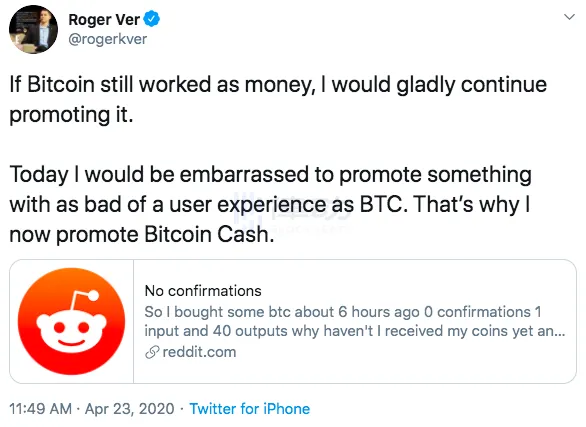Screen dimensions: 586x427
Task: Click the 'promoting it.' line of text
Action: tap(71, 115)
